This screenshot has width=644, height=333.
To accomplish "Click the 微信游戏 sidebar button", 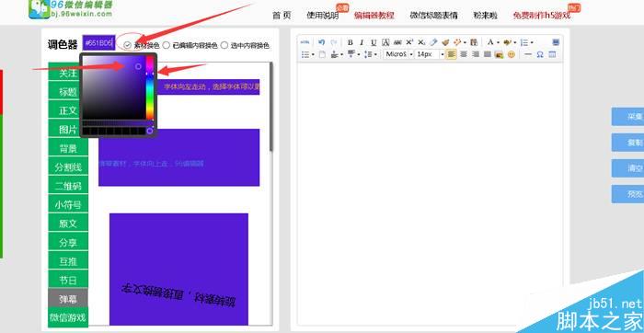I will point(68,317).
